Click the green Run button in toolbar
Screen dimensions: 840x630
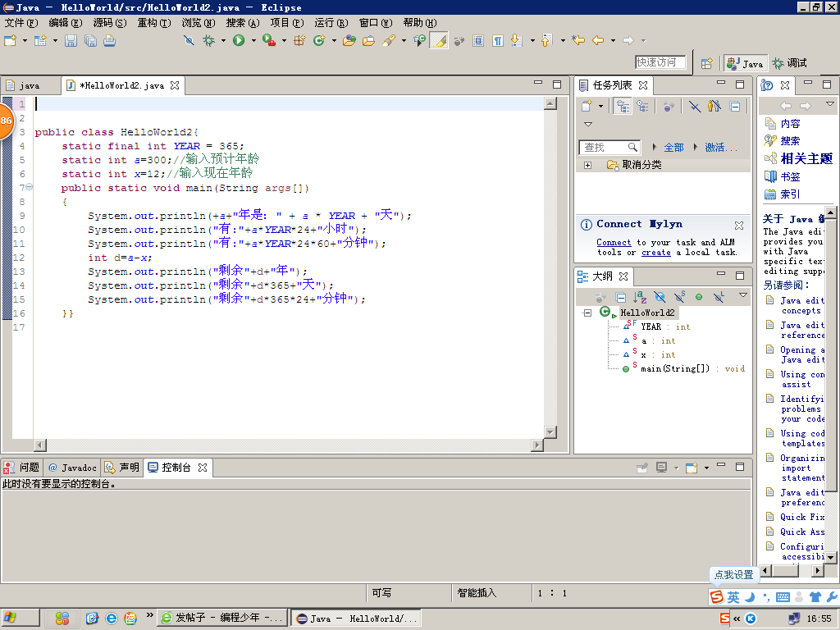tap(238, 40)
